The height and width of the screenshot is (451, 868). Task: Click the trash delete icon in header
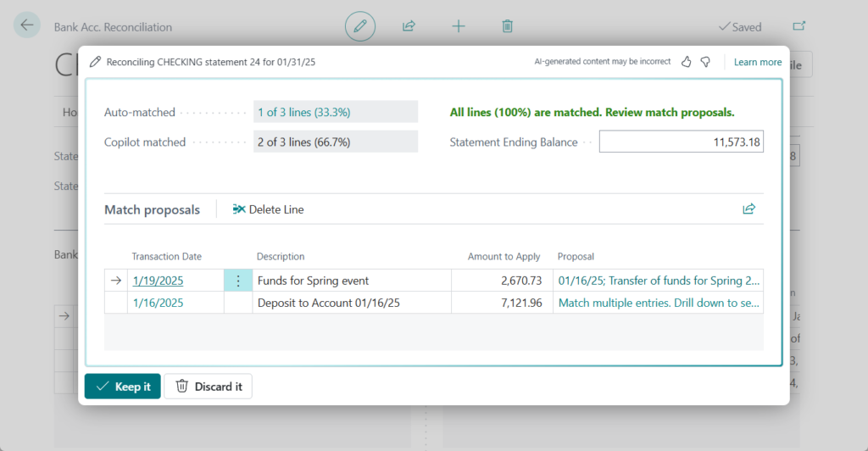pos(507,26)
